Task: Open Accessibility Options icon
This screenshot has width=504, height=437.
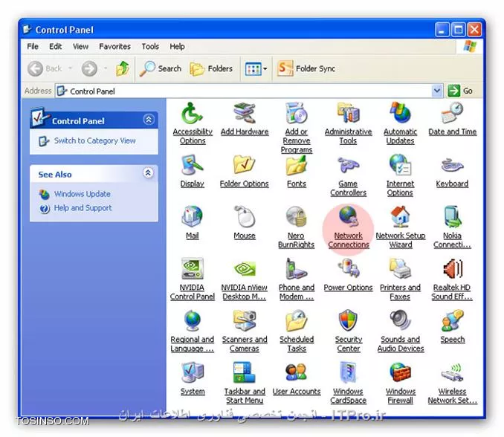Action: [193, 123]
